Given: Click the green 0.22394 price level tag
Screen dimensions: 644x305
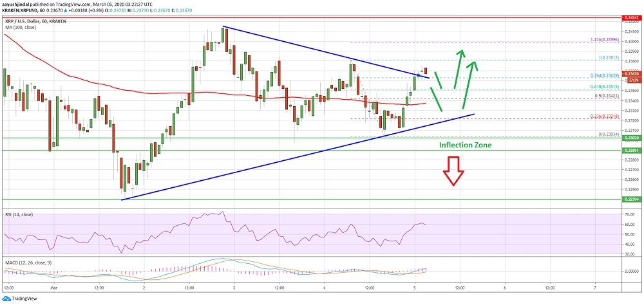Looking at the screenshot, I should [630, 199].
